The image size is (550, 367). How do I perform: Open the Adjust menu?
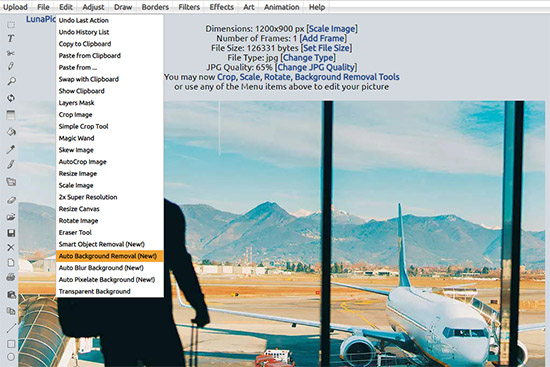click(93, 7)
